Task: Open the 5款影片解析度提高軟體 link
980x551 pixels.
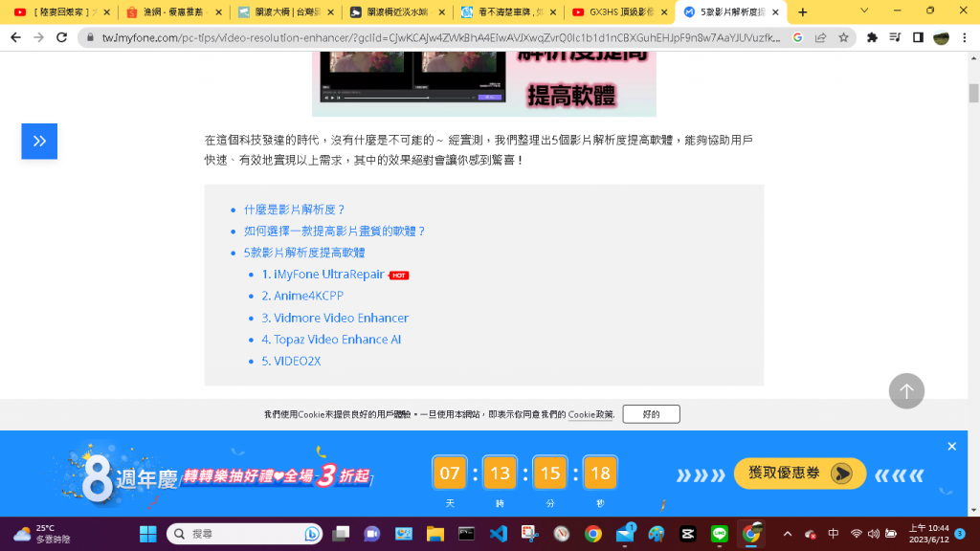Action: [304, 253]
